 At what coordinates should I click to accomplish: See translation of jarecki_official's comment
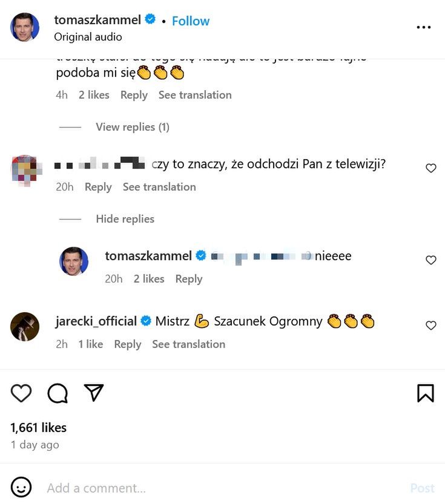point(188,344)
